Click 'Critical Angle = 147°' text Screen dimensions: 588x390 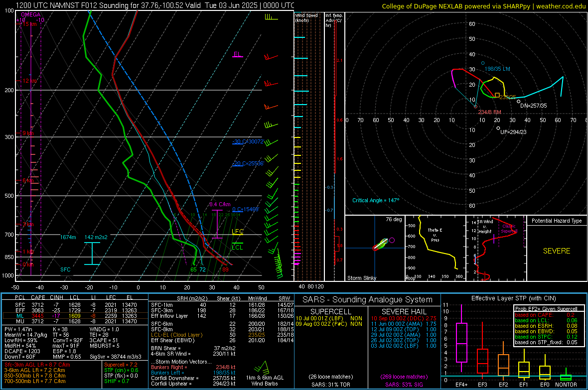(x=375, y=200)
